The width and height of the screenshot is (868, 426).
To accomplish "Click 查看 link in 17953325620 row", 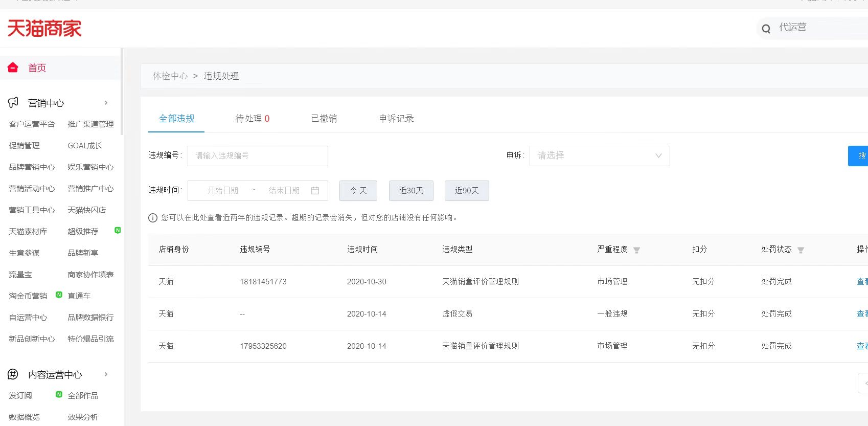I will (862, 346).
